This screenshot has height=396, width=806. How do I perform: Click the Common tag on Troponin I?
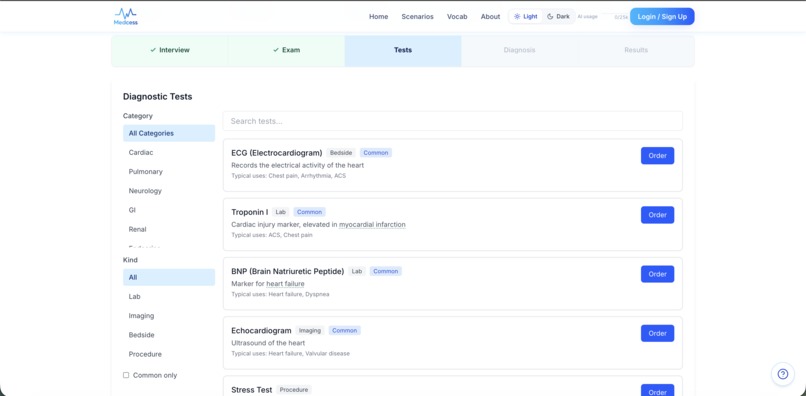[309, 212]
